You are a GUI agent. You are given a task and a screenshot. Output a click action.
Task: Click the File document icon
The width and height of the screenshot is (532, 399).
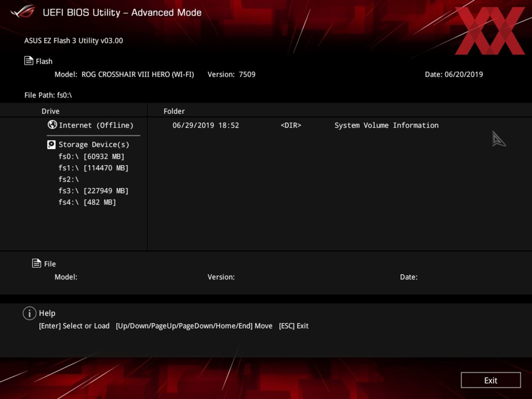36,263
